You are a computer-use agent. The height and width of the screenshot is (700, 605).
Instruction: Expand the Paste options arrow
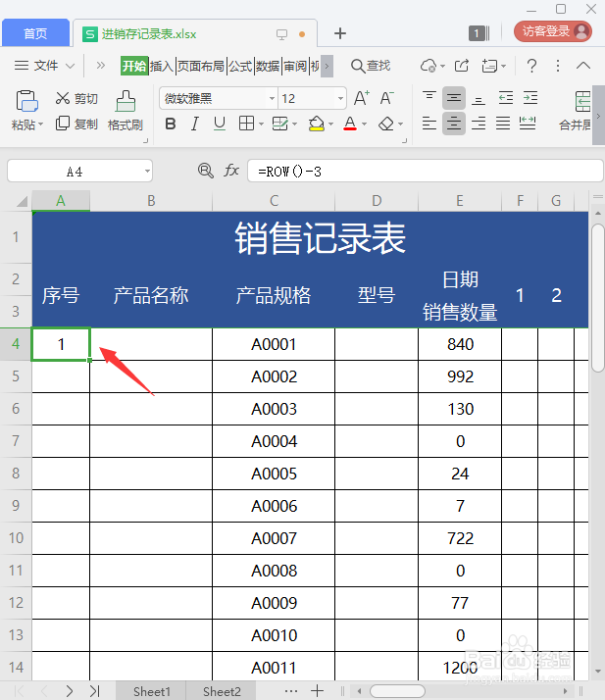point(40,125)
